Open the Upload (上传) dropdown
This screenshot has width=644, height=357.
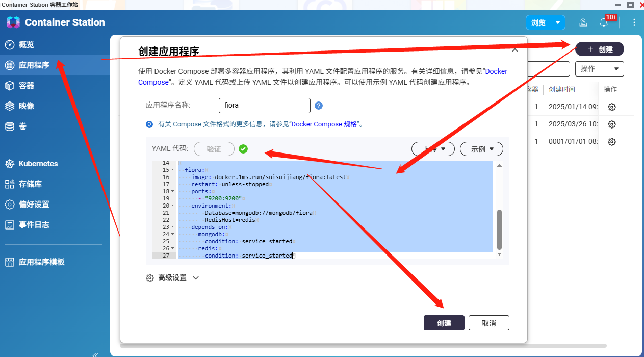tap(433, 149)
